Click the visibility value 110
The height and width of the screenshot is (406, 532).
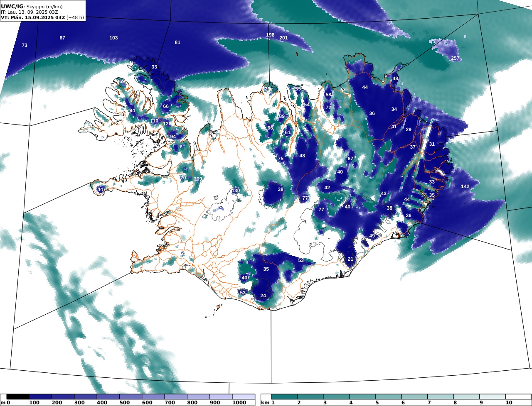click(154, 121)
